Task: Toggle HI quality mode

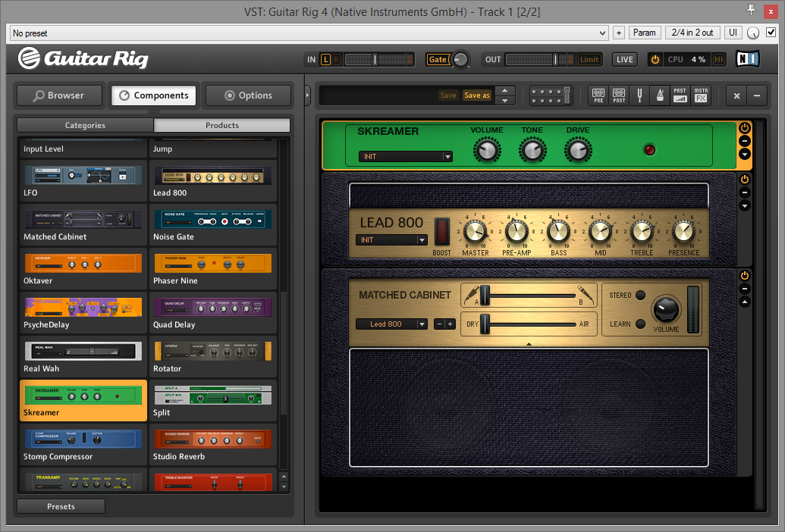Action: pos(718,60)
